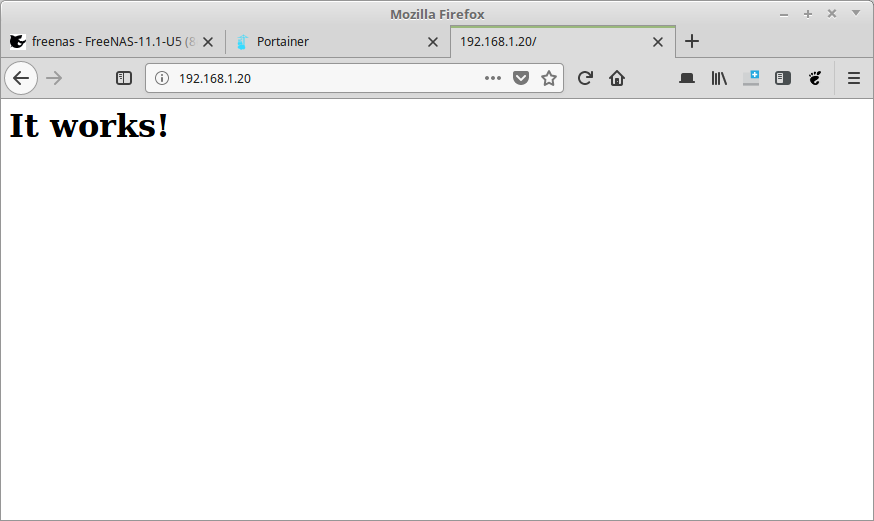The width and height of the screenshot is (874, 521).
Task: Close the Mozilla Firefox window
Action: coord(832,14)
